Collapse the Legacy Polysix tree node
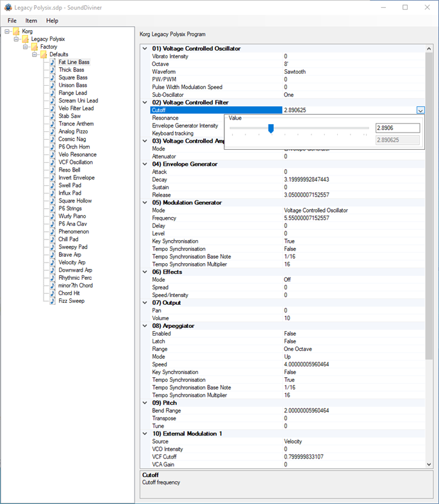Viewport: 439px width, 504px height. [16, 39]
